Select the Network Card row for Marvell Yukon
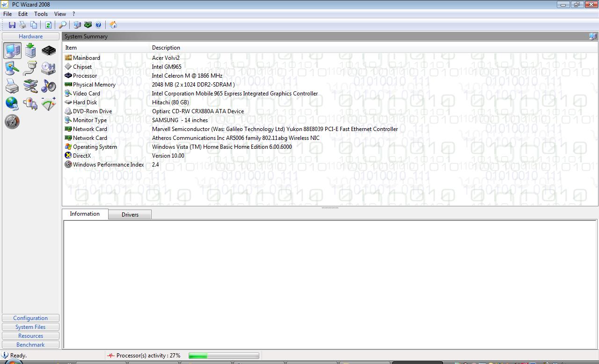 click(x=330, y=129)
